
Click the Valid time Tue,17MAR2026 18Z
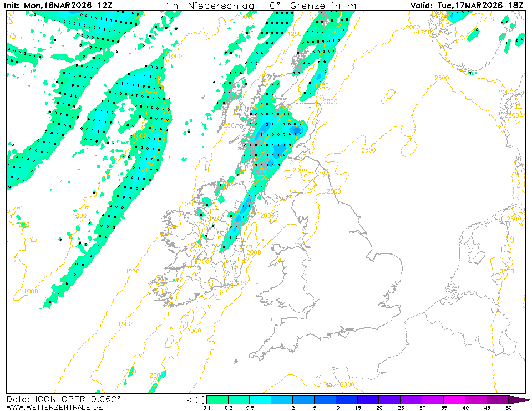[x=468, y=6]
